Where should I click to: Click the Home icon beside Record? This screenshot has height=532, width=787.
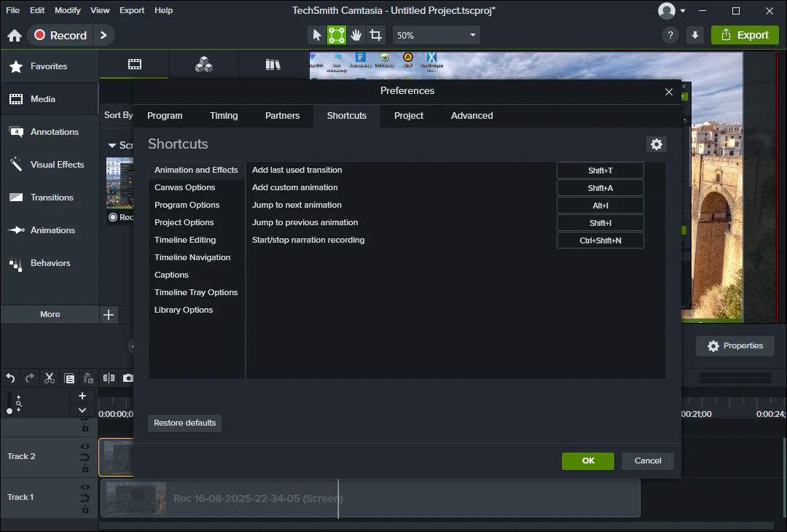point(15,36)
